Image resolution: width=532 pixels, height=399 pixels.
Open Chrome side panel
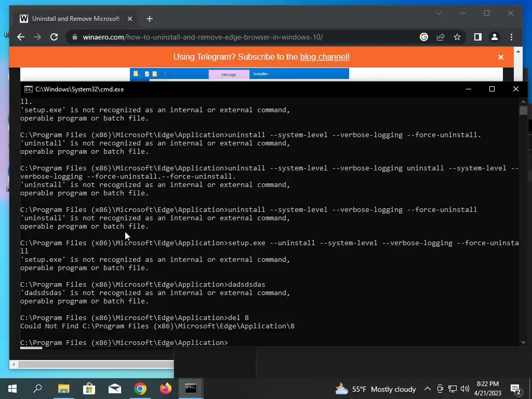click(478, 37)
